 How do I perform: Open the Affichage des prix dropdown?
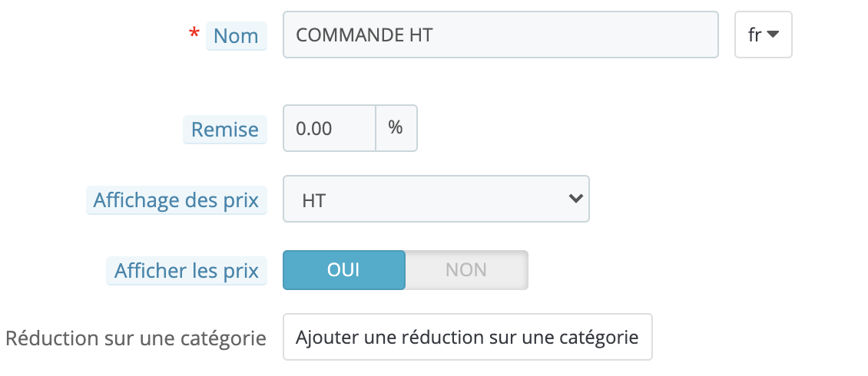point(436,199)
